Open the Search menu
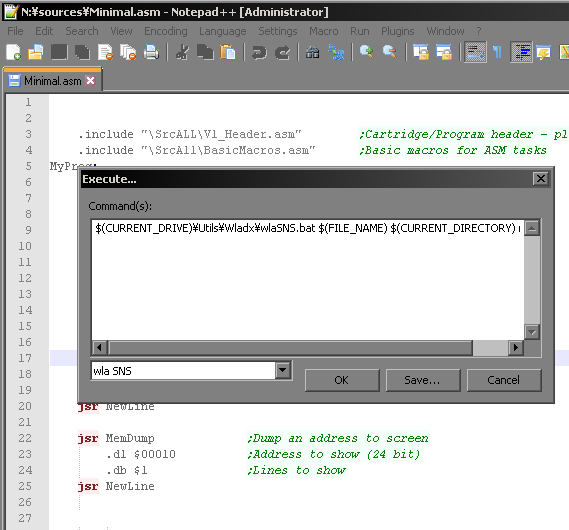This screenshot has width=569, height=530. point(82,31)
